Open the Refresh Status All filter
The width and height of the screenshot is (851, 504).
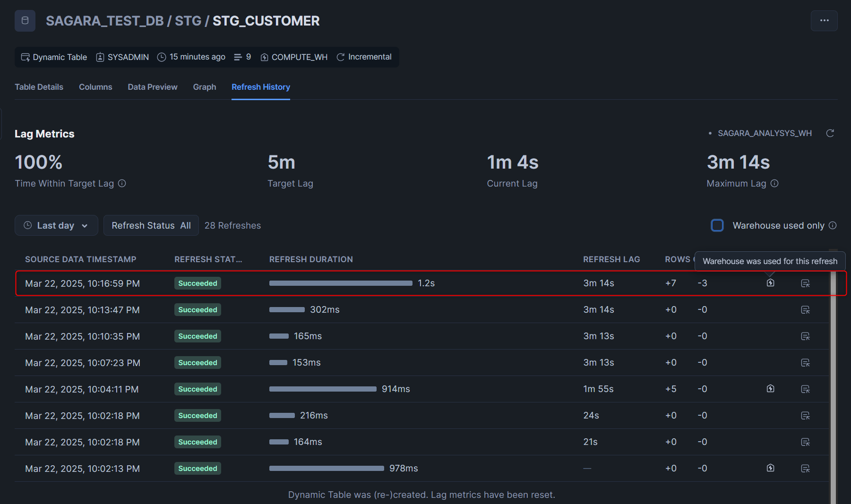coord(151,225)
